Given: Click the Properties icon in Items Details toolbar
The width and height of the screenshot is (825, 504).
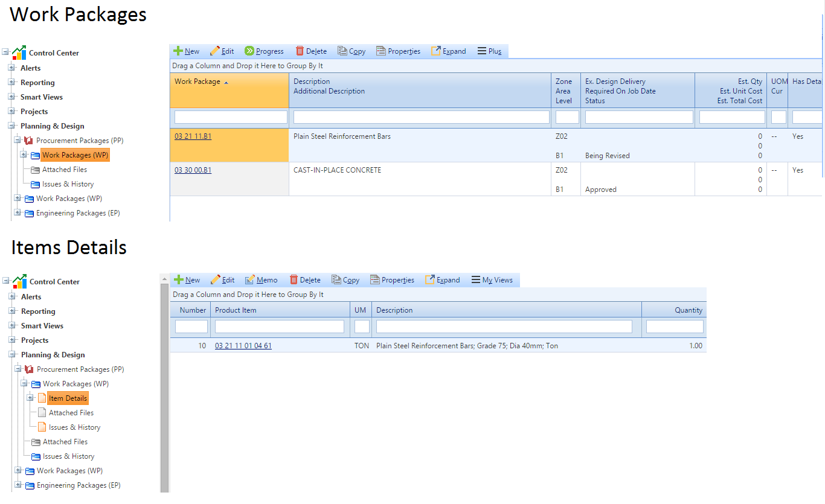Looking at the screenshot, I should click(x=375, y=280).
